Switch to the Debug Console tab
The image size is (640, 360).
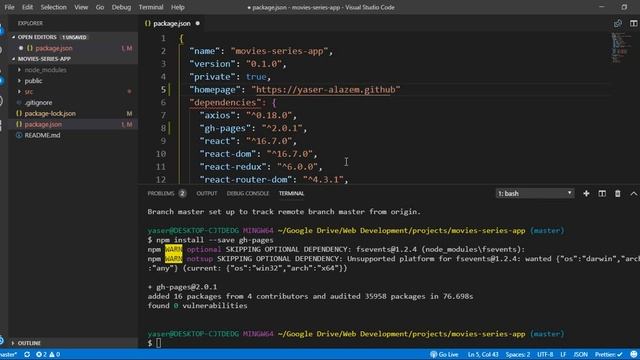click(x=248, y=193)
